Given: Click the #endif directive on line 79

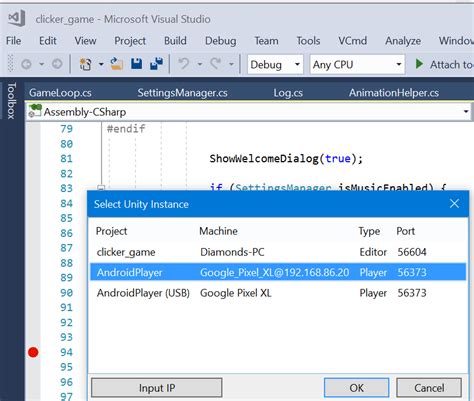Looking at the screenshot, I should click(x=126, y=129).
